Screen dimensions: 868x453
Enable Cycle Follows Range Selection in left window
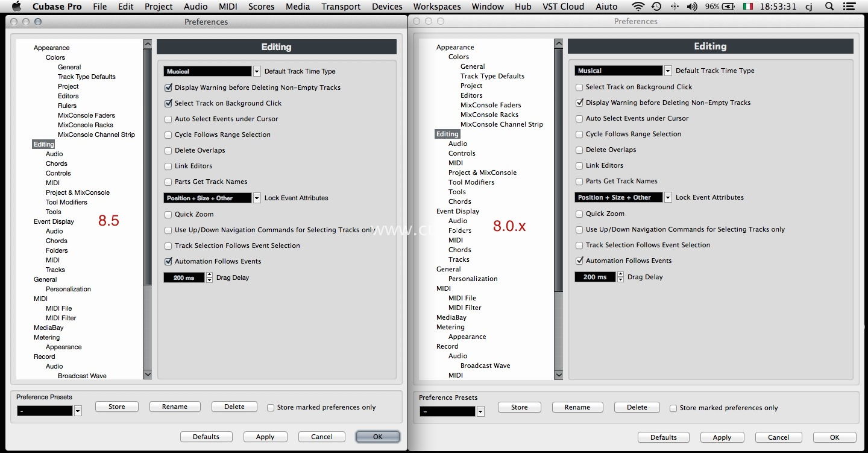[169, 135]
